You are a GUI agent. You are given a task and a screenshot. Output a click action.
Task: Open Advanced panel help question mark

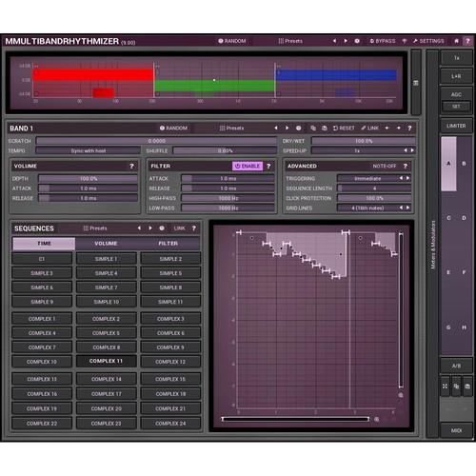406,166
